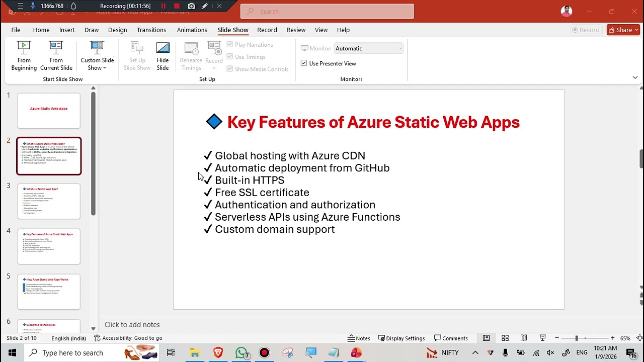Screen dimensions: 644x362
Task: Uncheck the Use Presenter View checkbox
Action: pos(304,63)
